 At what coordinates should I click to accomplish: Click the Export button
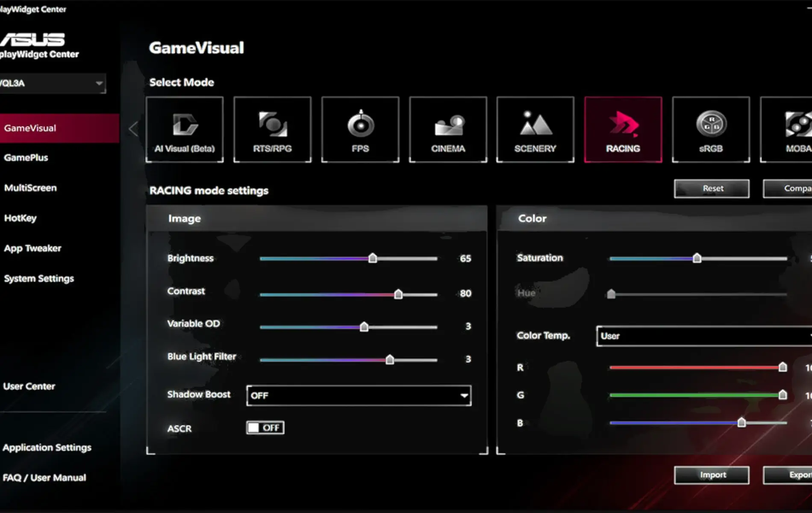788,475
